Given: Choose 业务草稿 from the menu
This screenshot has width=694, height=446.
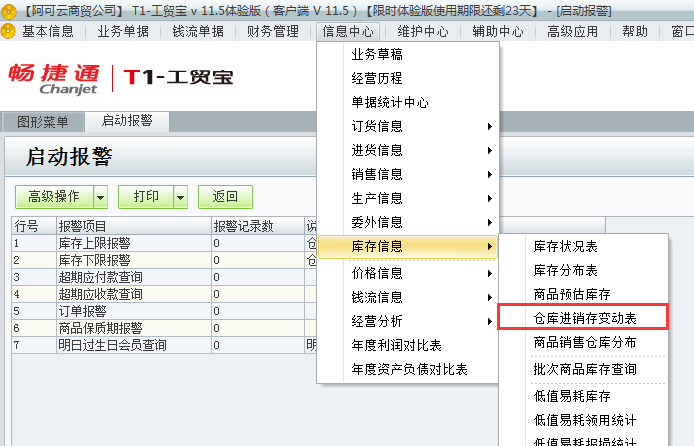Looking at the screenshot, I should point(408,54).
